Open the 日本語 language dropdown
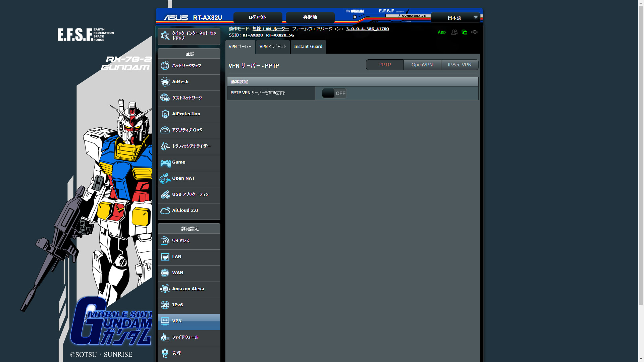 (x=455, y=18)
